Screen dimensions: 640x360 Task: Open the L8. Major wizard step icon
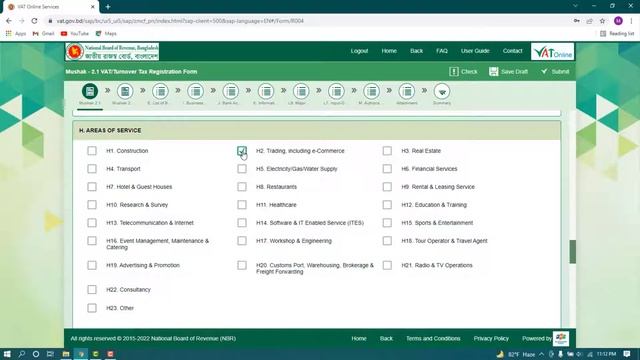pos(301,91)
